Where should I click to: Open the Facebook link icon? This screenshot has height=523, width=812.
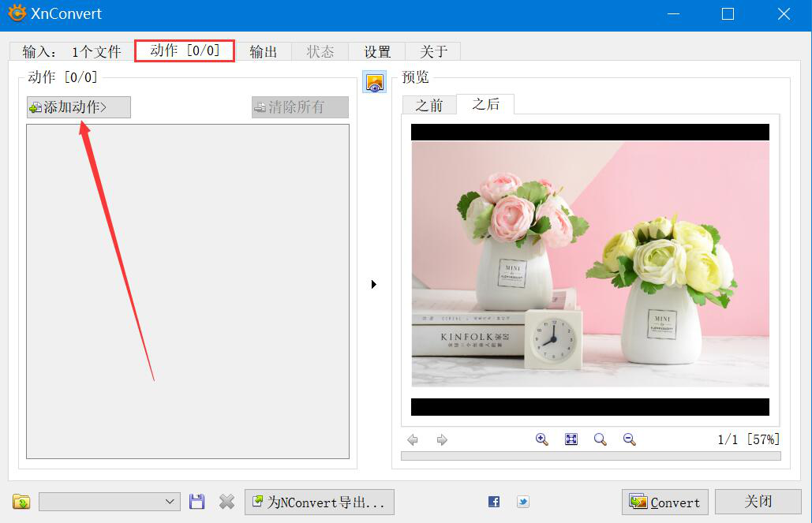(x=494, y=501)
